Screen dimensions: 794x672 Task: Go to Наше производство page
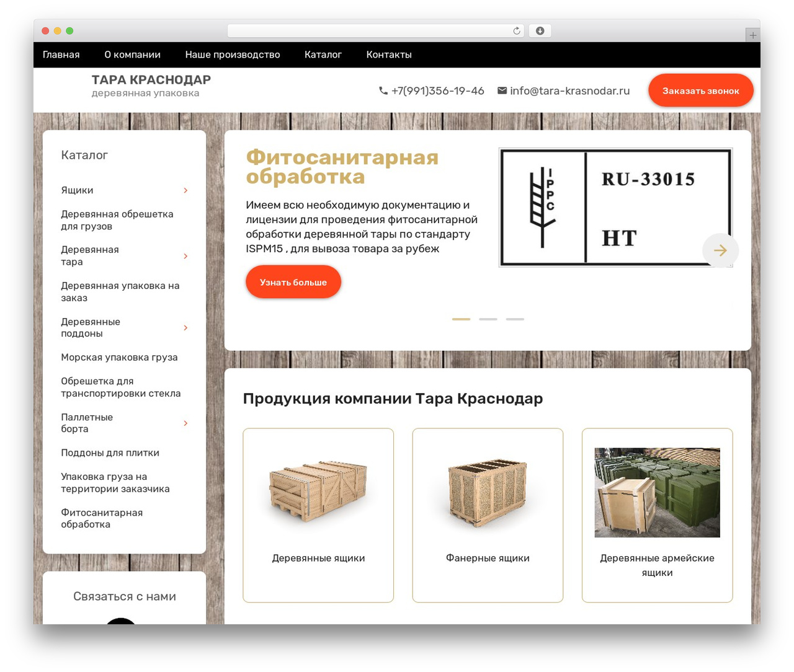tap(233, 55)
